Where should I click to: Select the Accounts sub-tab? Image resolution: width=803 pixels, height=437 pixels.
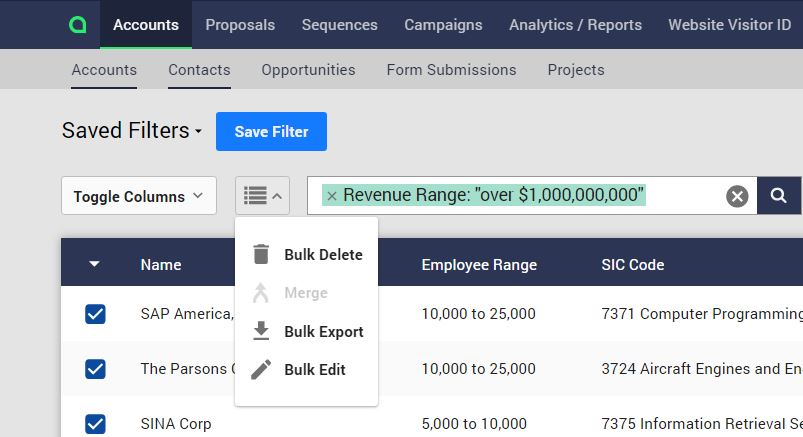104,70
